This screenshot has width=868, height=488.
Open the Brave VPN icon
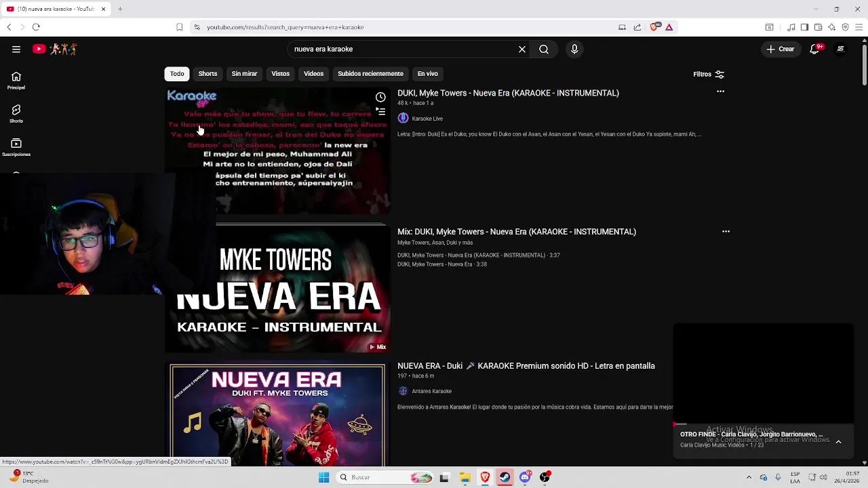pos(845,27)
